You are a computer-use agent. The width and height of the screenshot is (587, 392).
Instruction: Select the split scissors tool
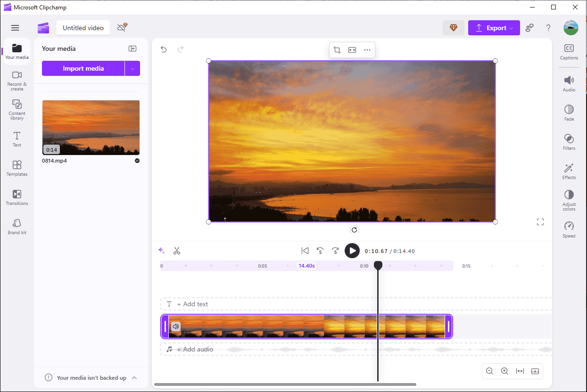(x=177, y=251)
